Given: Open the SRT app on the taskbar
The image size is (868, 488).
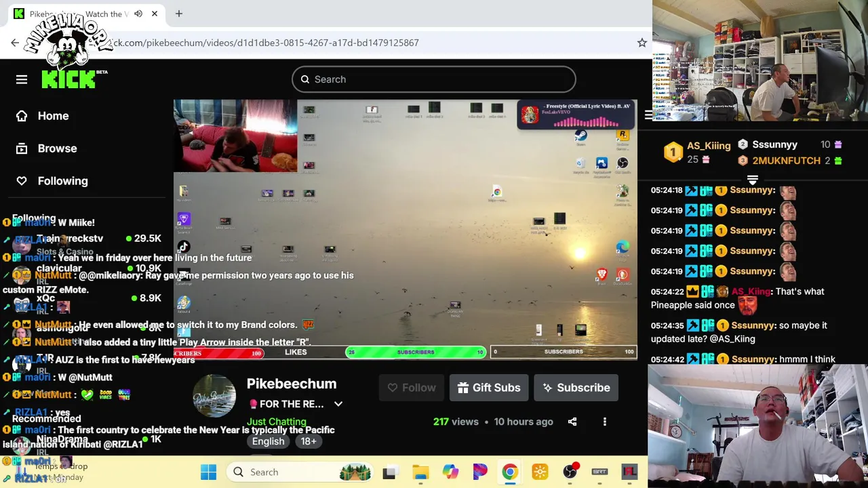Looking at the screenshot, I should coord(599,472).
